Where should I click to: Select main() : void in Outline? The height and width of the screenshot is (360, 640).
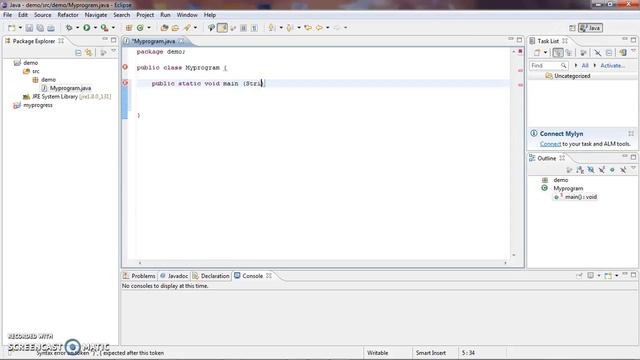point(576,197)
